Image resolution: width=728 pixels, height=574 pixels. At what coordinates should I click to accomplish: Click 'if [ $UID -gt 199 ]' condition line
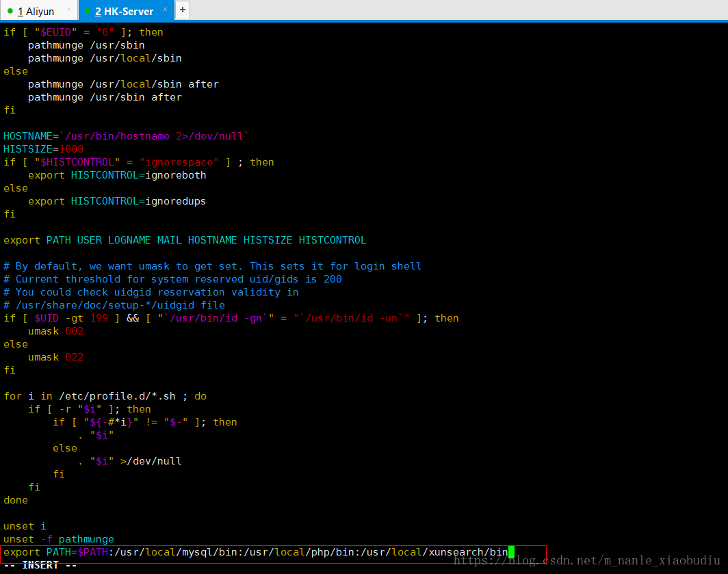coord(231,318)
